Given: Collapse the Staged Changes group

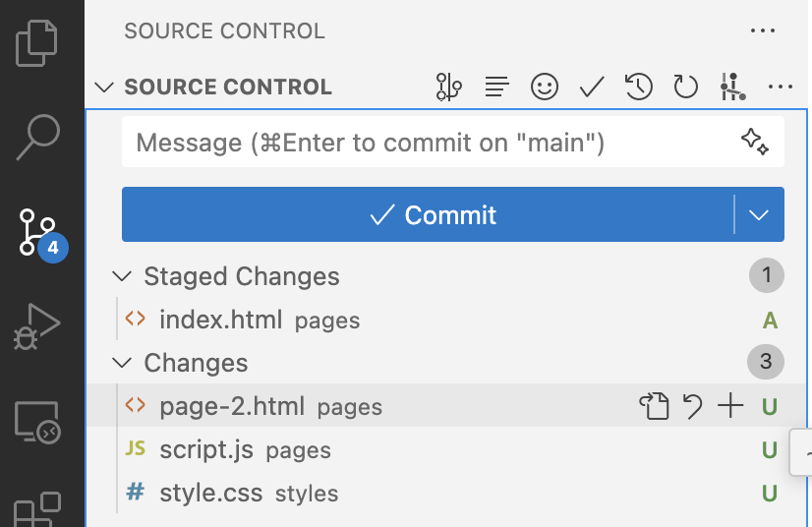Looking at the screenshot, I should (x=122, y=276).
